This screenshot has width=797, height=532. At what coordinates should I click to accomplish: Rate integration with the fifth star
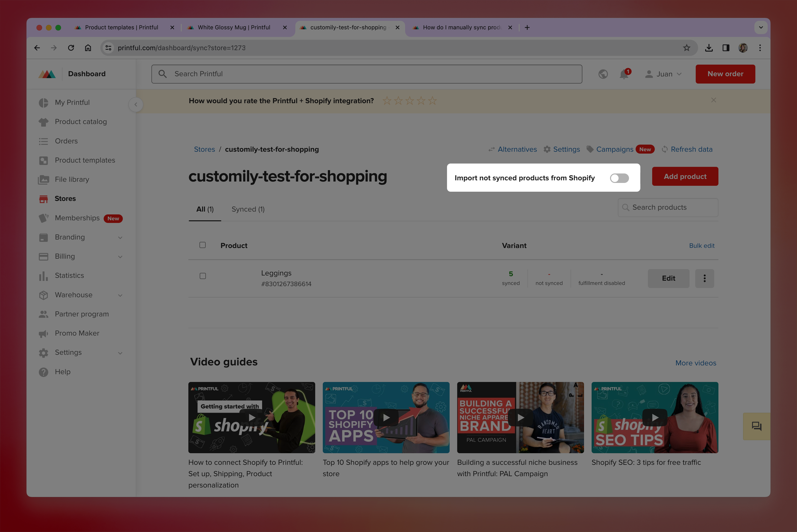point(432,101)
